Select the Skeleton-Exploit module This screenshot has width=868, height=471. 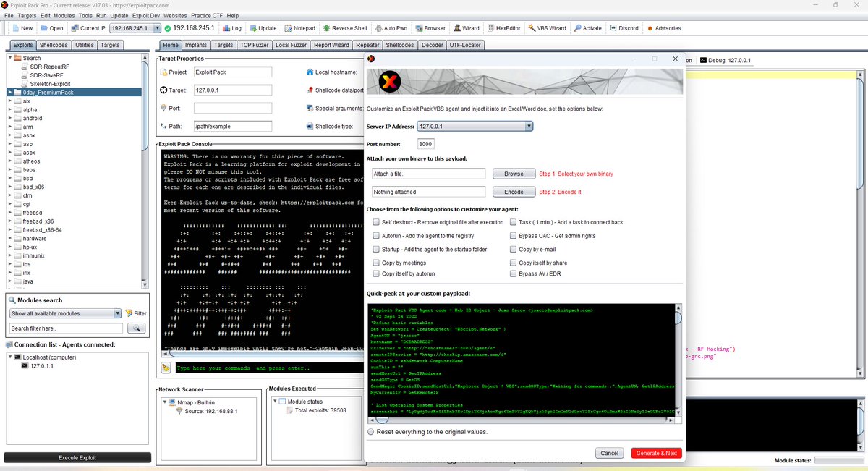click(x=50, y=83)
